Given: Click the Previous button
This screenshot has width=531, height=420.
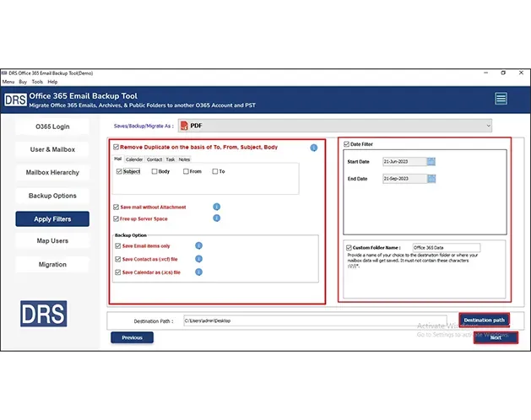Looking at the screenshot, I should pos(132,337).
